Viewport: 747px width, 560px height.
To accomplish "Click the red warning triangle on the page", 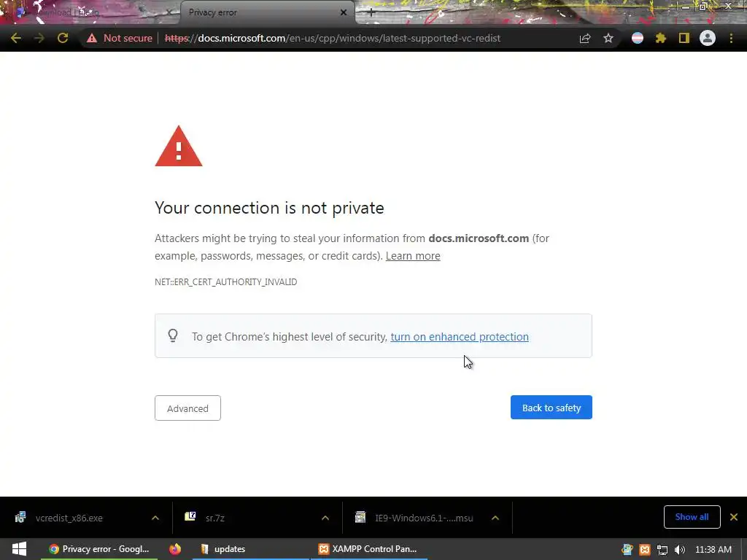I will pos(179,146).
